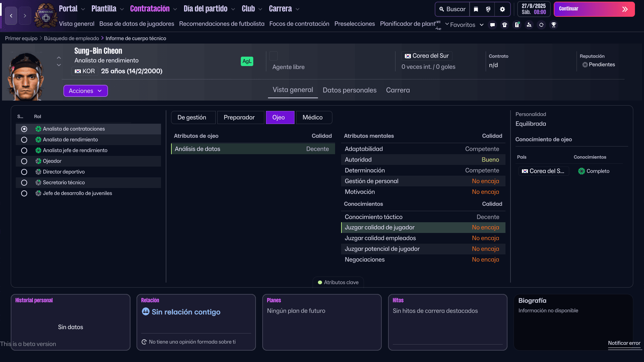Screen dimensions: 644x362
Task: Open the messages speech-bubble shortcut
Action: tap(492, 25)
